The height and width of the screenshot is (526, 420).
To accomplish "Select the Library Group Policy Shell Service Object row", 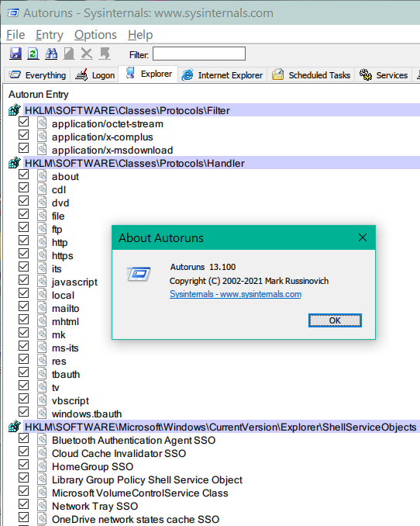I will pyautogui.click(x=146, y=479).
